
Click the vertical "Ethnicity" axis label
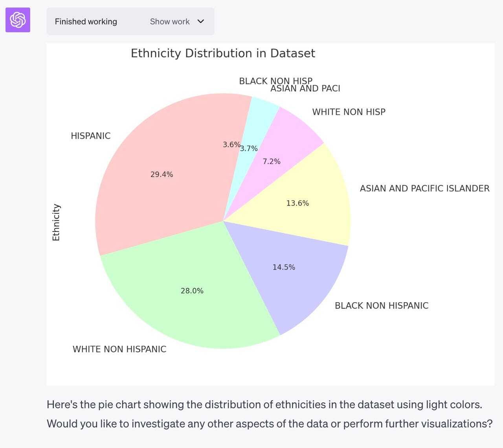tap(56, 222)
